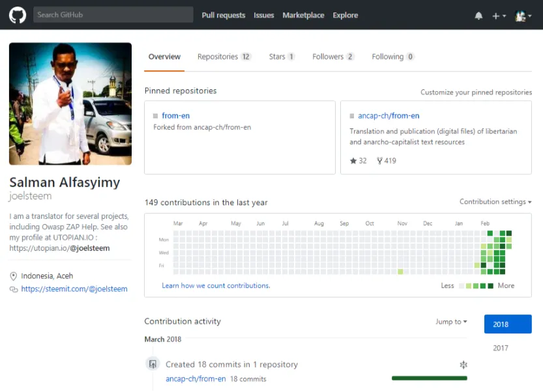Grab the drag handle beside from-en
Screen dimensions: 543x392
point(156,116)
